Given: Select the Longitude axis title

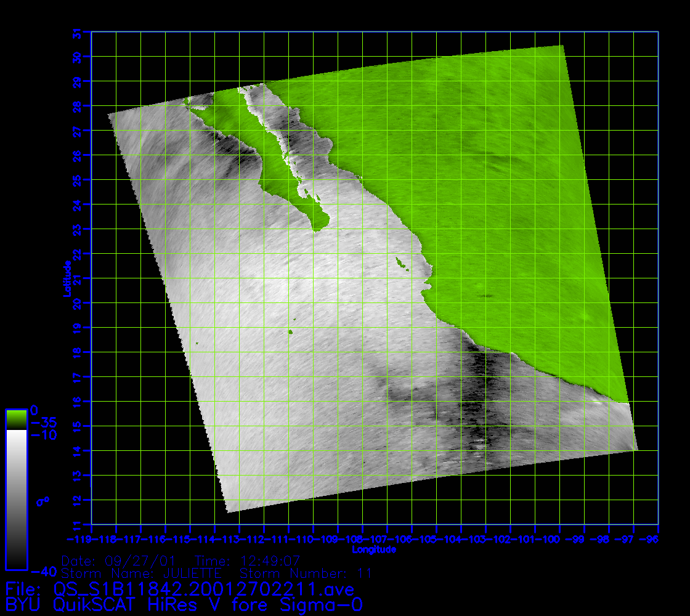Looking at the screenshot, I should [x=373, y=549].
